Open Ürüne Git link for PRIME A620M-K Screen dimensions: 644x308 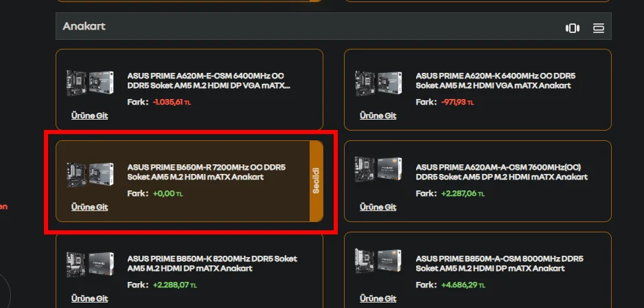coord(378,115)
